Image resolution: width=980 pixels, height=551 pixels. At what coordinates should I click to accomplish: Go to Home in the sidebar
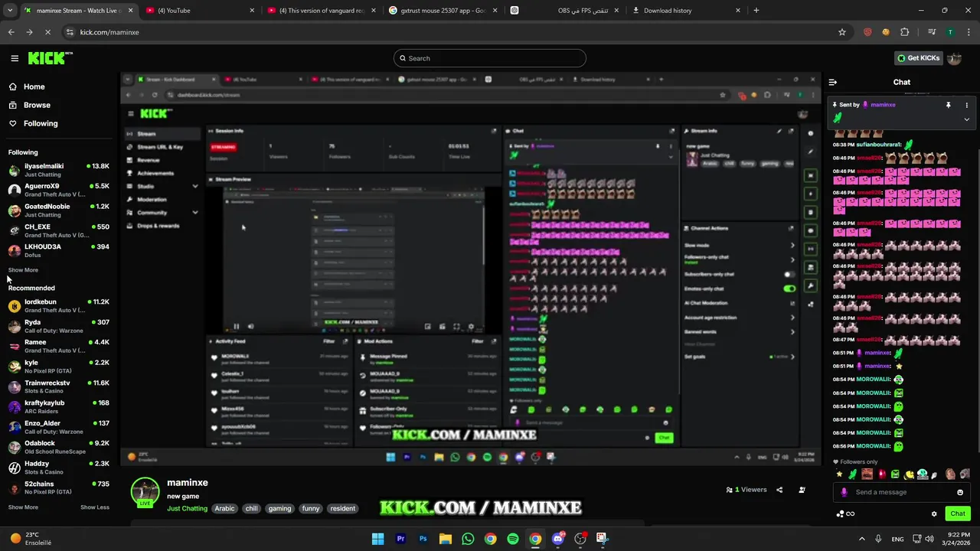(27, 86)
